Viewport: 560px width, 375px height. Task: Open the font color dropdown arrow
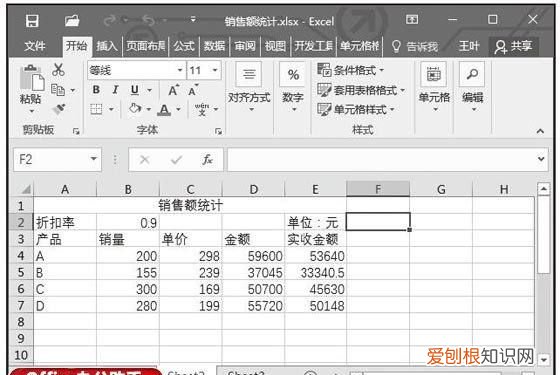coord(178,109)
